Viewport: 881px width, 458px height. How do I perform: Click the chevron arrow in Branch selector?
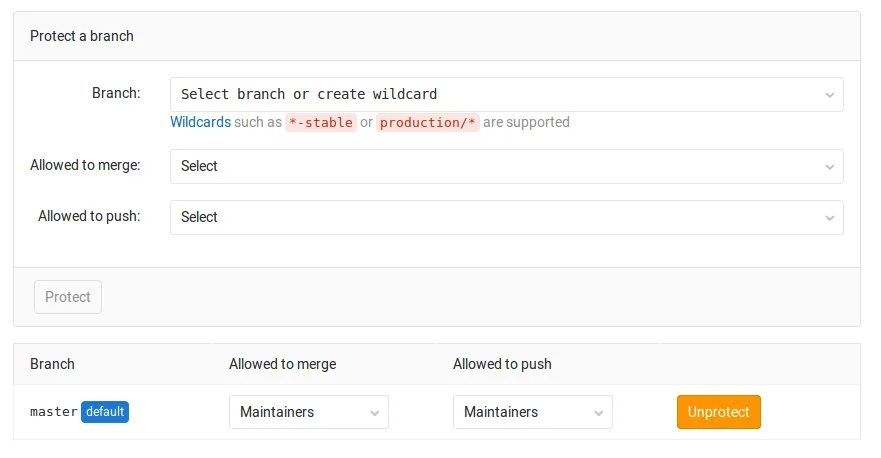[829, 95]
